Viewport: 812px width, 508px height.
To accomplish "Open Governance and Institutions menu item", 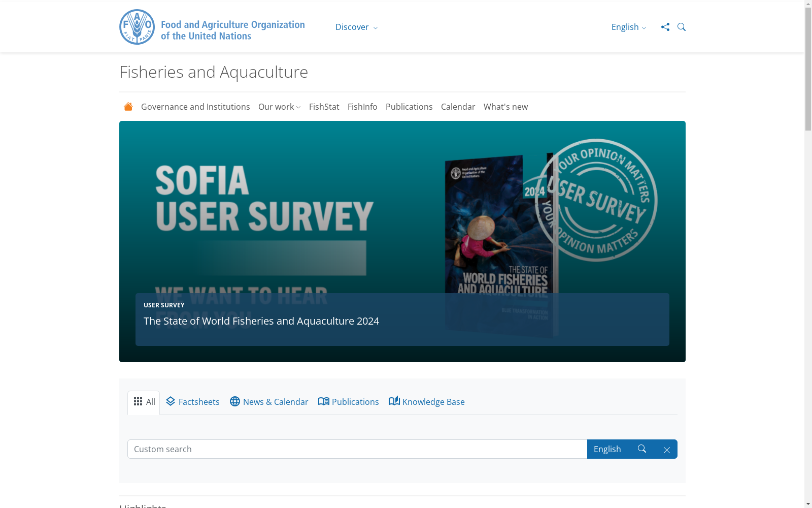I will 195,107.
